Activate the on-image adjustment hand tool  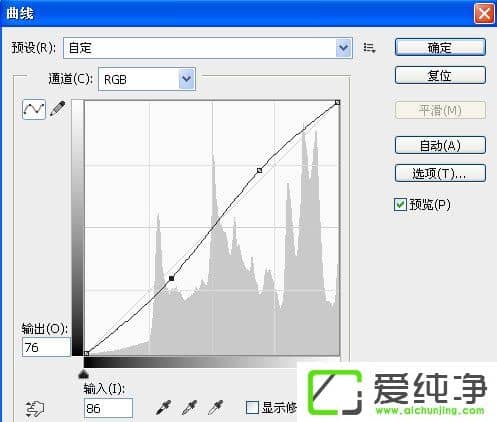35,409
